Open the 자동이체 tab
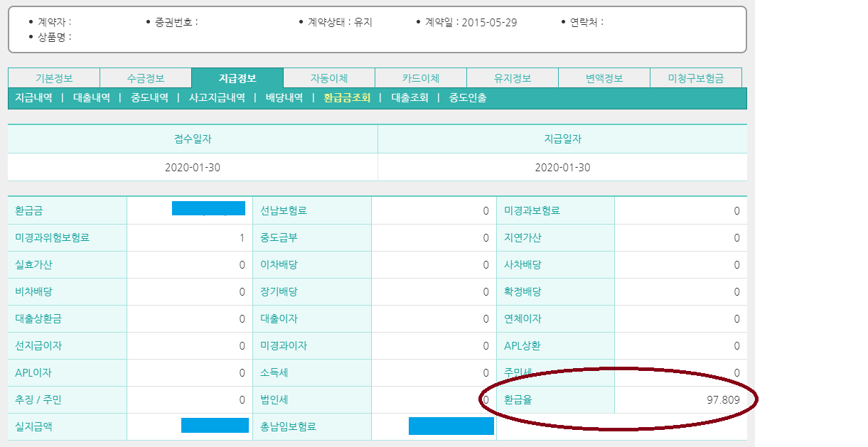868x447 pixels. (329, 77)
